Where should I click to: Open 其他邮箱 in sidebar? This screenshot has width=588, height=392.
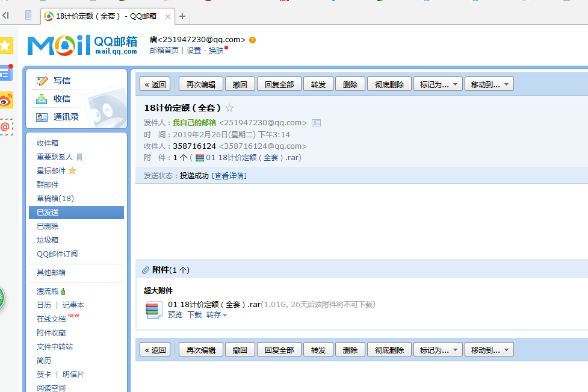point(51,273)
